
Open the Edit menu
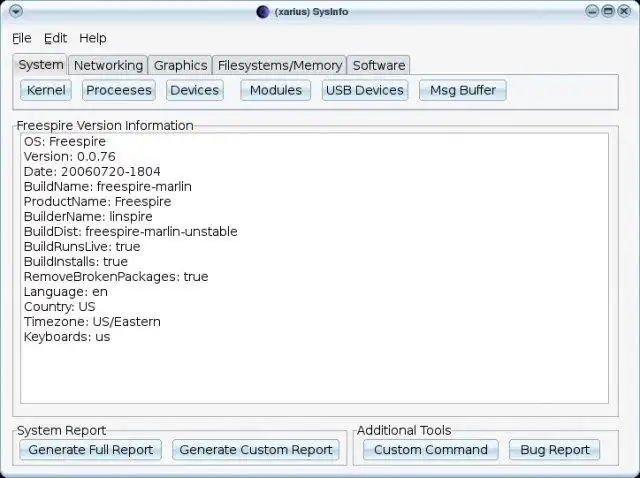[56, 38]
